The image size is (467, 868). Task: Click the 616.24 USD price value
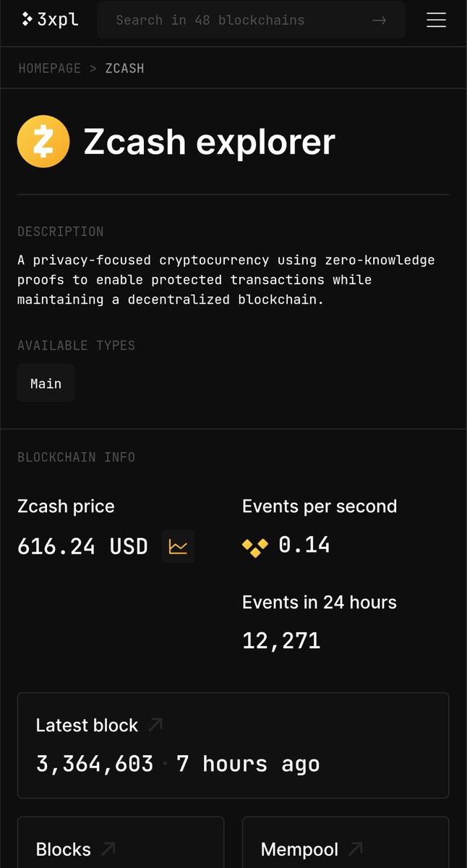coord(82,546)
